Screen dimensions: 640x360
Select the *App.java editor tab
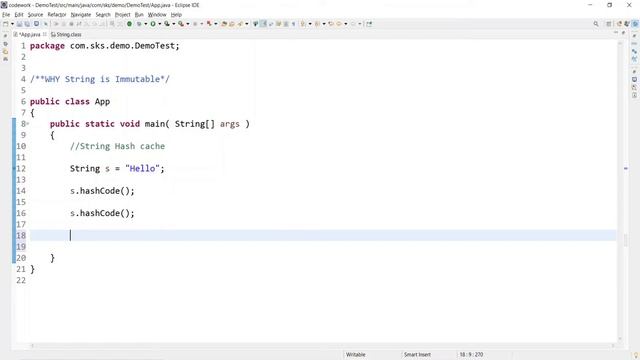29,35
